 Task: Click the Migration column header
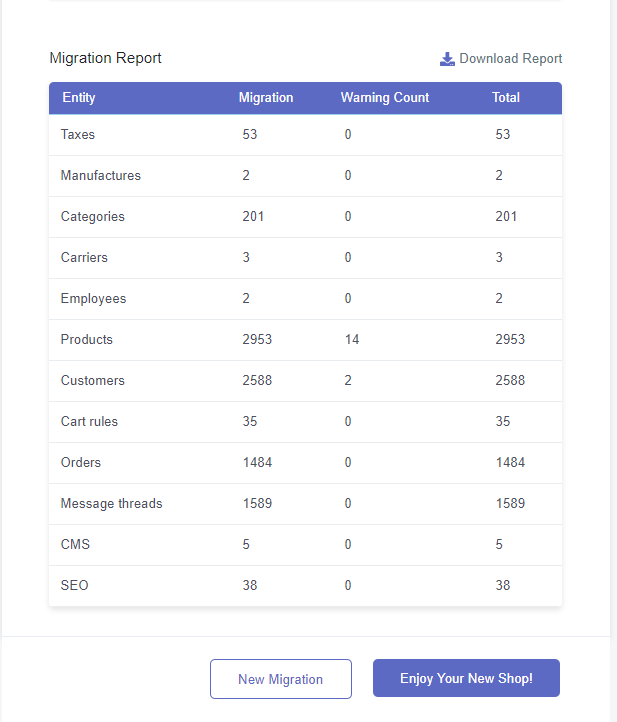[266, 98]
